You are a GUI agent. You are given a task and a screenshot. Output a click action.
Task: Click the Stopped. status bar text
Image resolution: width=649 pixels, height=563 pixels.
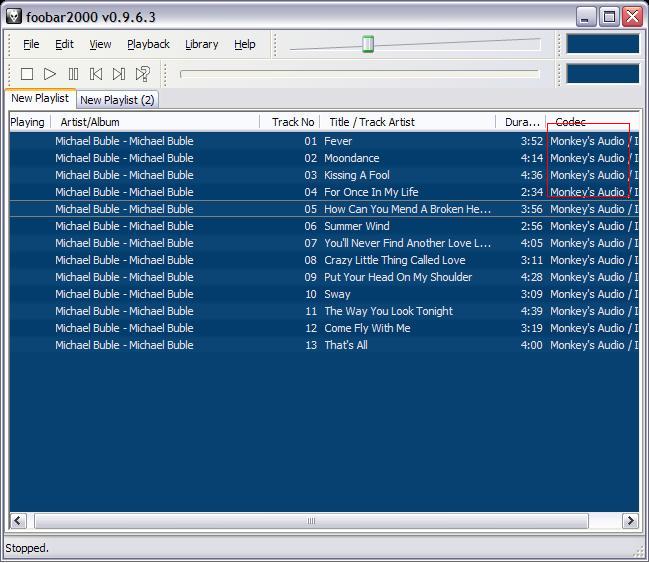pyautogui.click(x=27, y=548)
